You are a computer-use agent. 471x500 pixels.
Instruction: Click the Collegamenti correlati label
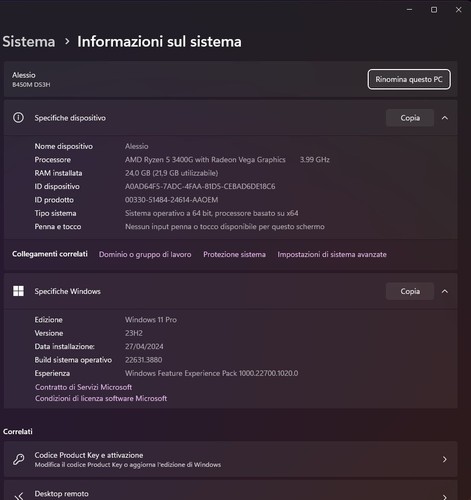tap(50, 254)
